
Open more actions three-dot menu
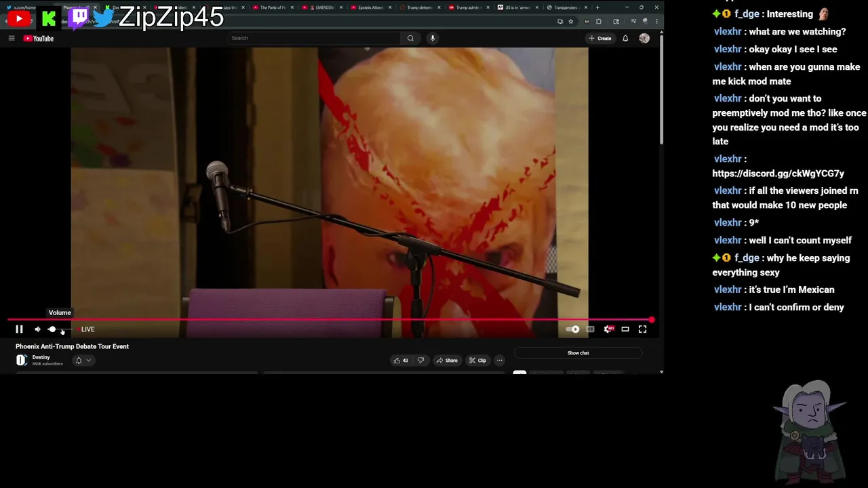coord(499,361)
